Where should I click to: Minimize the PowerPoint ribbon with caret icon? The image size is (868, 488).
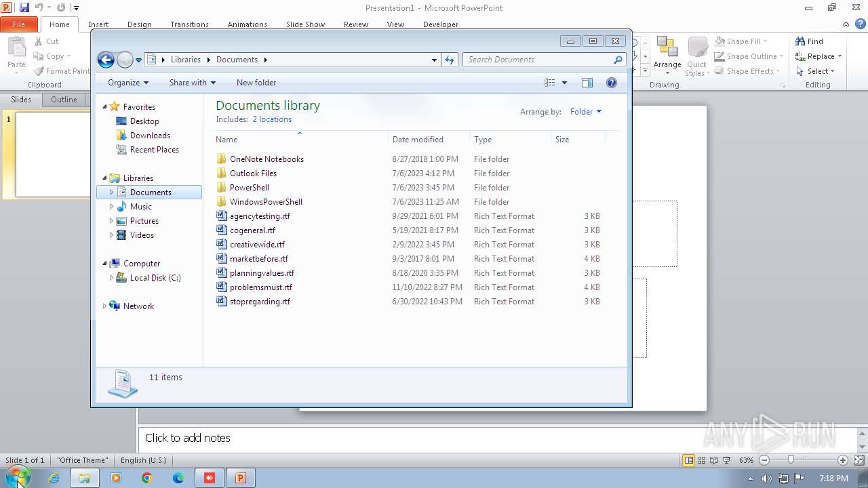tap(846, 24)
